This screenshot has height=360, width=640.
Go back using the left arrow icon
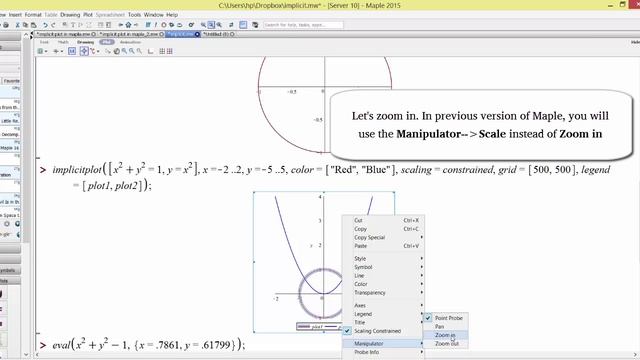click(x=120, y=25)
